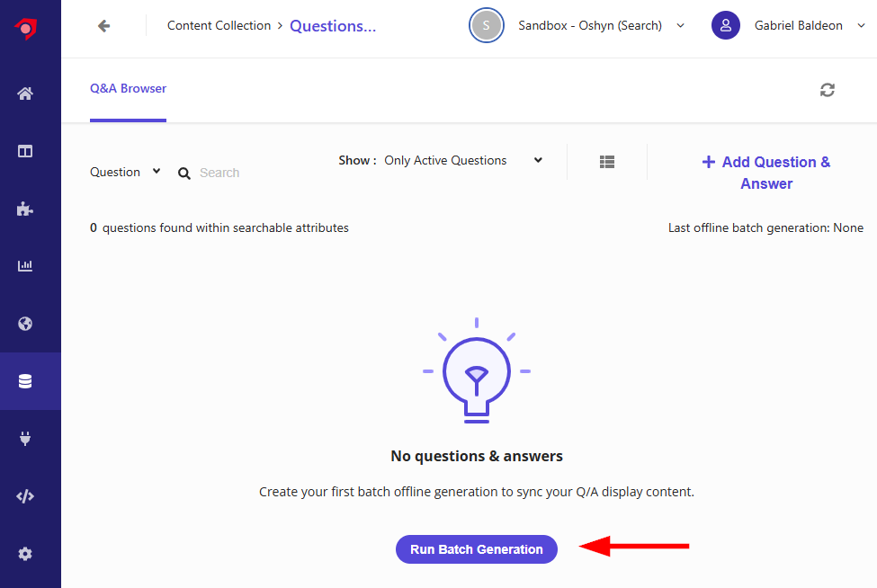Select the Q&A Browser tab
877x588 pixels.
point(128,88)
